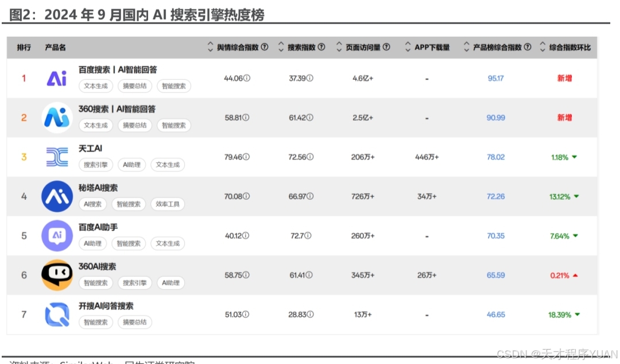
Task: Click the 360搜索 AI logo icon
Action: (57, 118)
